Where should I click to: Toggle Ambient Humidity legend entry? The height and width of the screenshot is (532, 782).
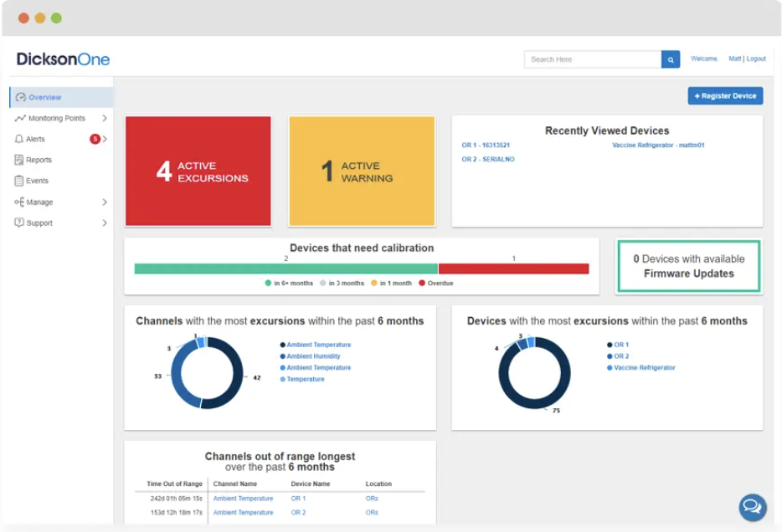coord(312,356)
